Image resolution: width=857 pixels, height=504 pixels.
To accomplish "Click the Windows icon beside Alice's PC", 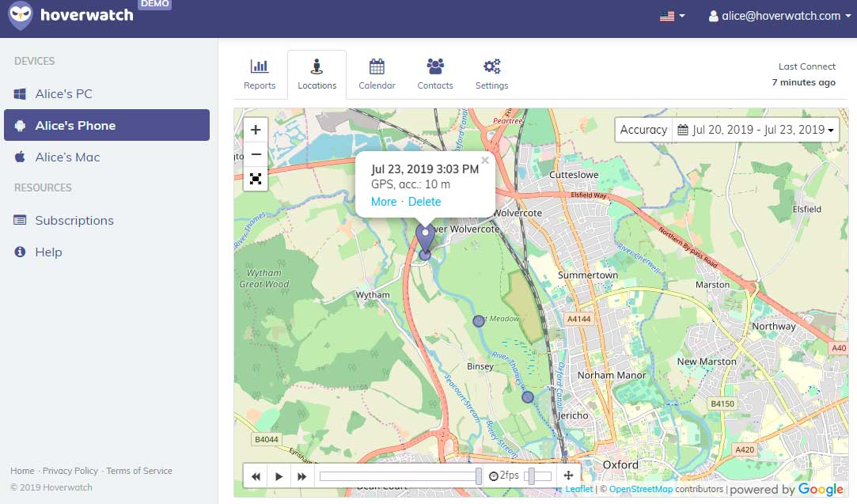I will (20, 94).
